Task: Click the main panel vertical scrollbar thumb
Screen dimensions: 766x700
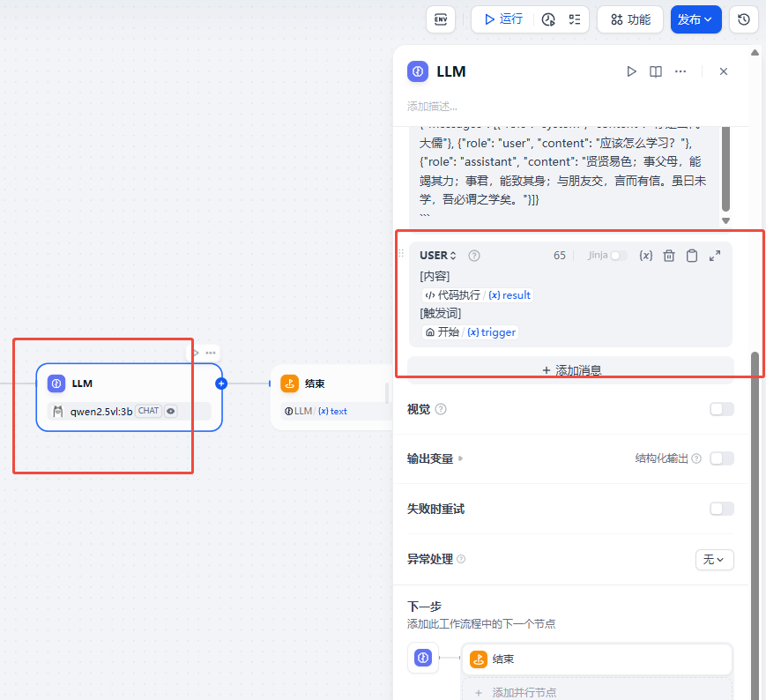Action: tap(755, 525)
